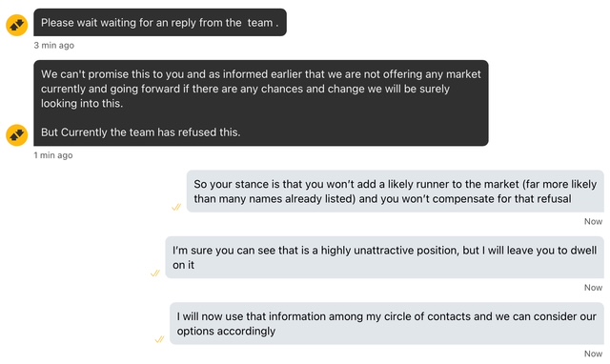
Task: Click the delivered ticks beside 'circle of contacts' message
Action: pos(159,339)
